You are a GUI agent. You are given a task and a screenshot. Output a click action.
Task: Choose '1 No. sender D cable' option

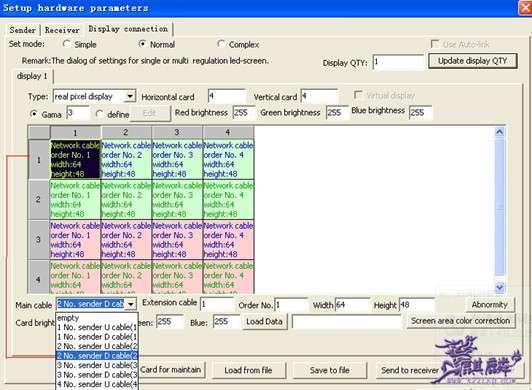tap(97, 337)
